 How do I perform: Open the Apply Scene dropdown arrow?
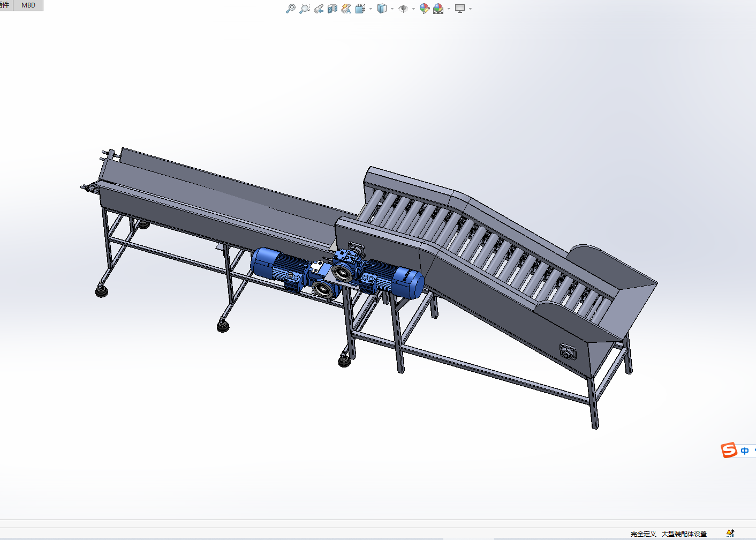[449, 9]
